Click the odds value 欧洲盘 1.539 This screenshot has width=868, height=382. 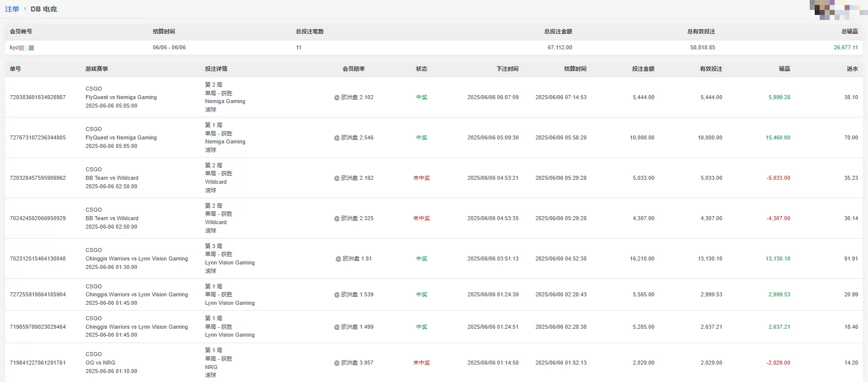coord(354,295)
